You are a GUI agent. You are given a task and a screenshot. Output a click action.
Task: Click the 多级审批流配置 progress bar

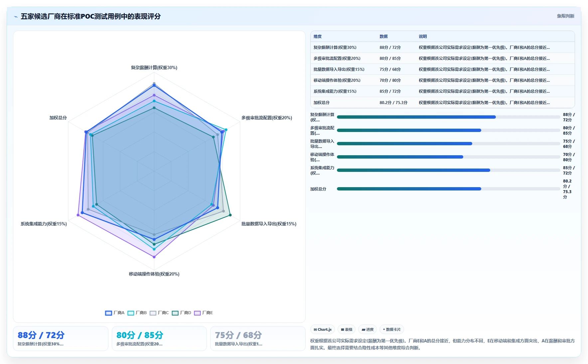448,130
